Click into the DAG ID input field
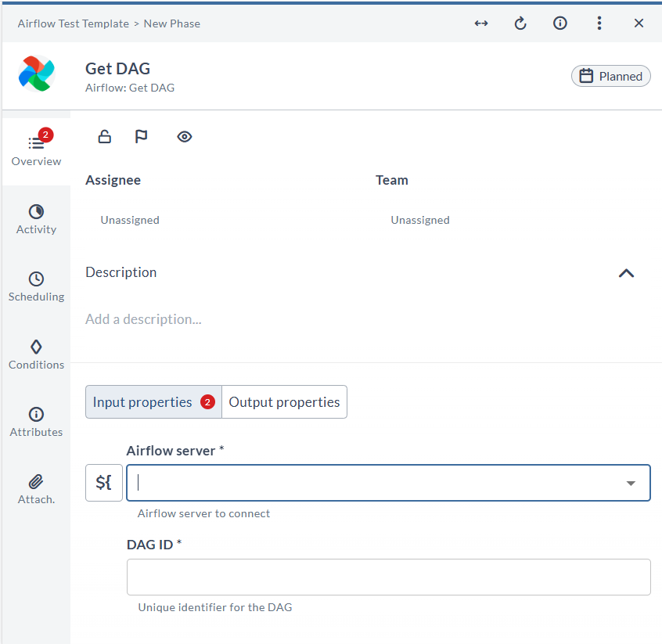 (x=388, y=577)
